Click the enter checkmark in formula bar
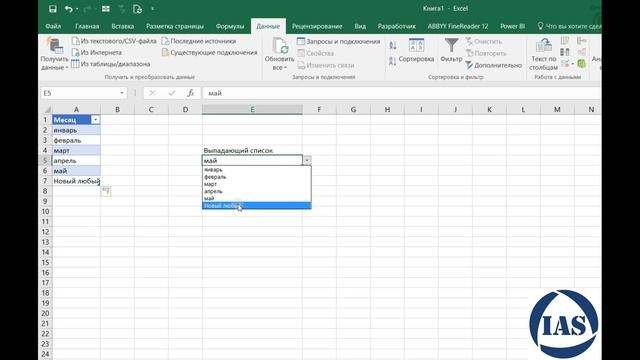Viewport: 640px width, 360px height. 172,93
